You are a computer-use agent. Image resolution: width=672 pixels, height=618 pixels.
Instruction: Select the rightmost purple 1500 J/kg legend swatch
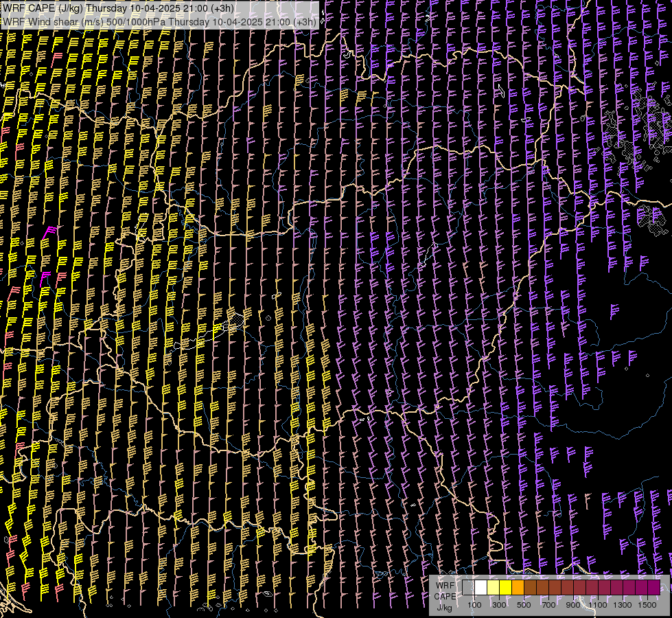coord(654,588)
